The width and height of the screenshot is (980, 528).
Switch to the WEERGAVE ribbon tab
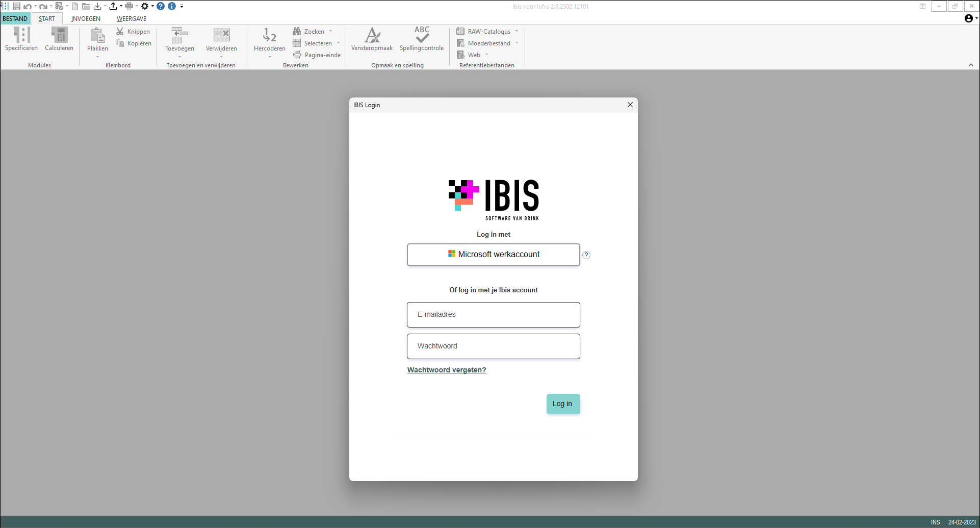click(x=132, y=18)
